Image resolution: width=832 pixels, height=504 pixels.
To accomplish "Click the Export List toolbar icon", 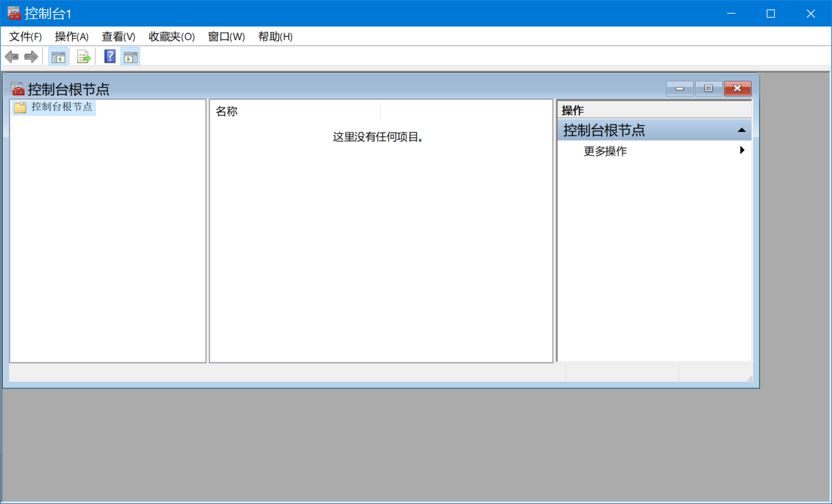I will 84,57.
